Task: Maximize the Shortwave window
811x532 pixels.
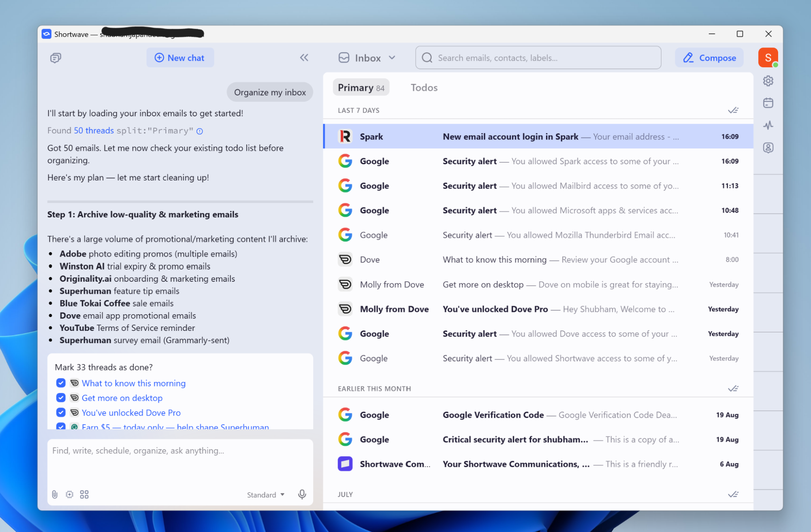Action: pos(740,34)
